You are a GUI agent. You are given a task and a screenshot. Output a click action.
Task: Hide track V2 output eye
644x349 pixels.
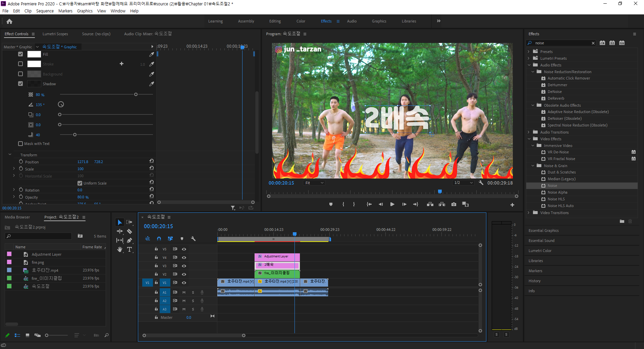coord(184,274)
